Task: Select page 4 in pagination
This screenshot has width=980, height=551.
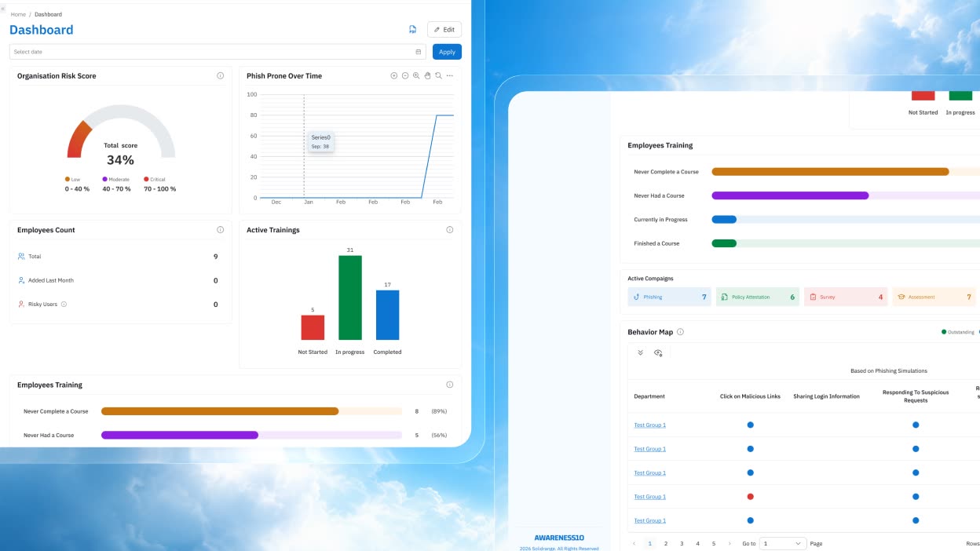Action: (x=697, y=543)
